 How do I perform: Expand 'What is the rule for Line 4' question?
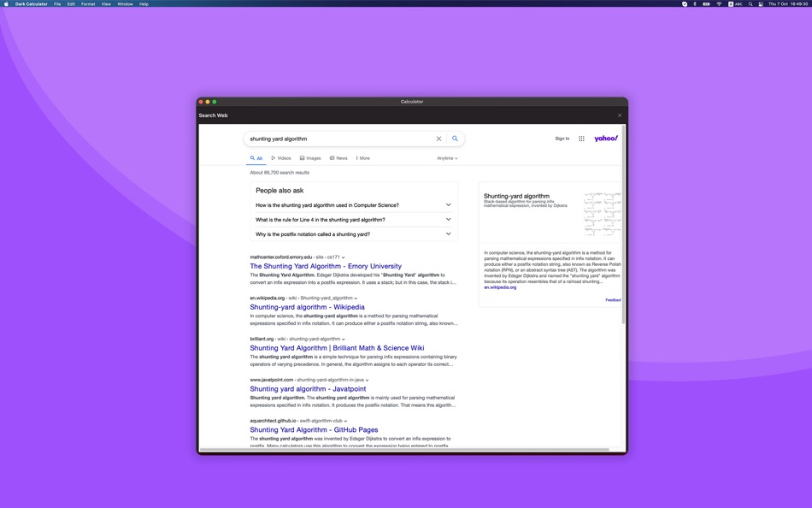tap(354, 220)
